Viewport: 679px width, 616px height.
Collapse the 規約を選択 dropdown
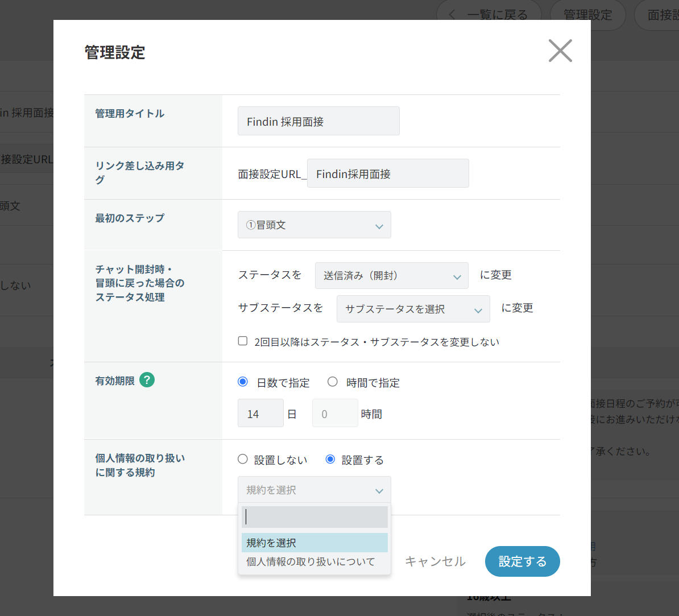point(314,490)
